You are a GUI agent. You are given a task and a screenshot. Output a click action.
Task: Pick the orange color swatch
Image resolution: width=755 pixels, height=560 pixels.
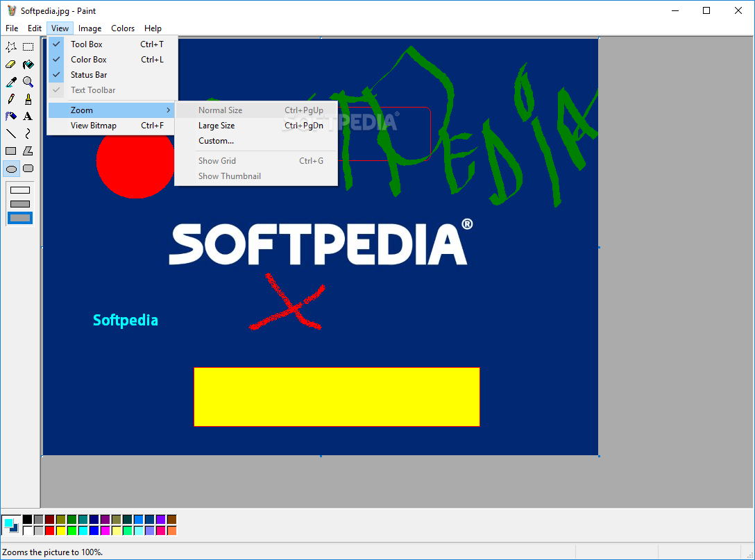(x=172, y=530)
